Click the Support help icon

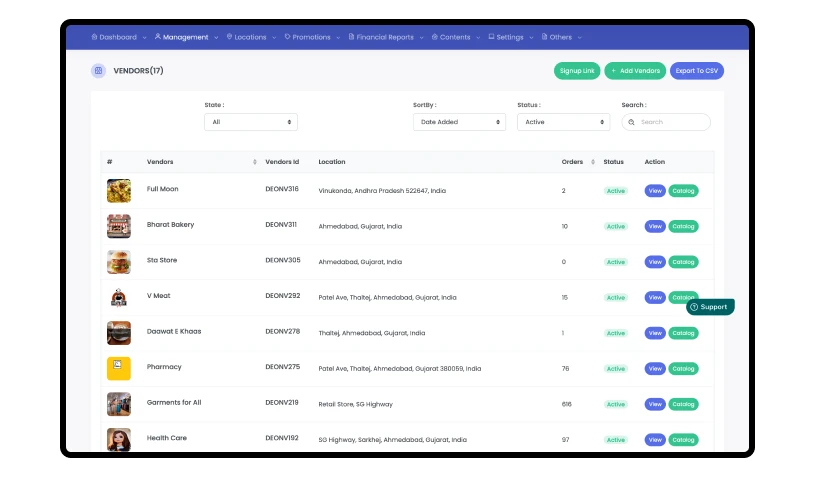pyautogui.click(x=694, y=307)
